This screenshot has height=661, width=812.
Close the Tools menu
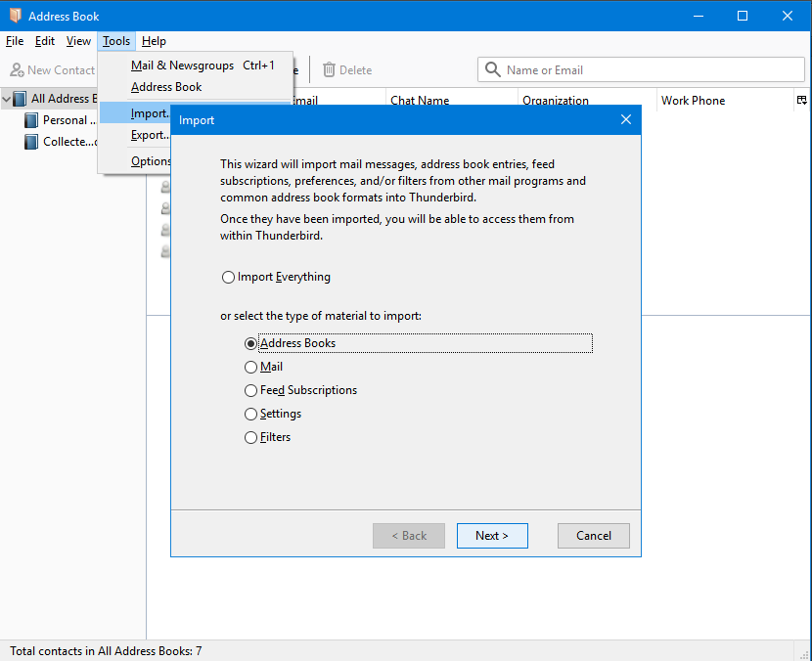(116, 41)
